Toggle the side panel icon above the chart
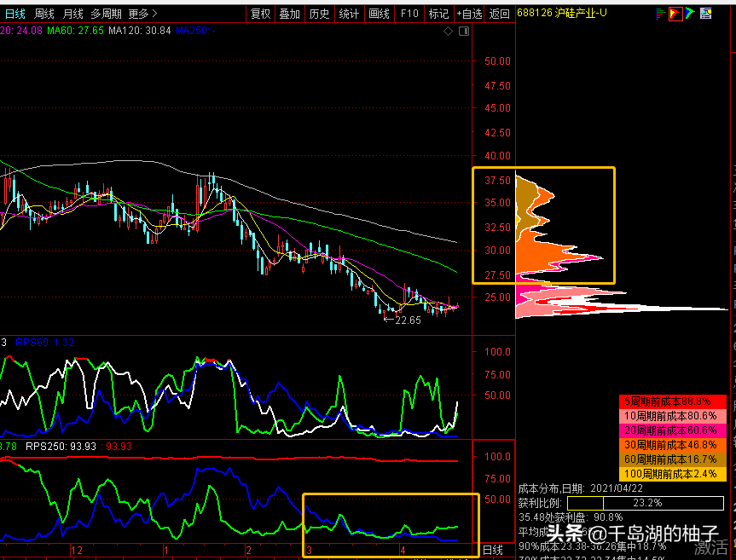 [464, 32]
